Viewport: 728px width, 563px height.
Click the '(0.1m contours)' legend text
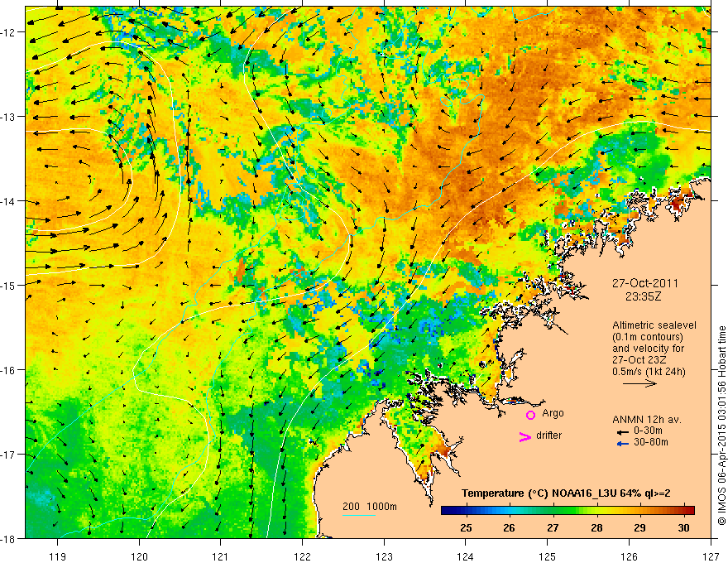(648, 337)
